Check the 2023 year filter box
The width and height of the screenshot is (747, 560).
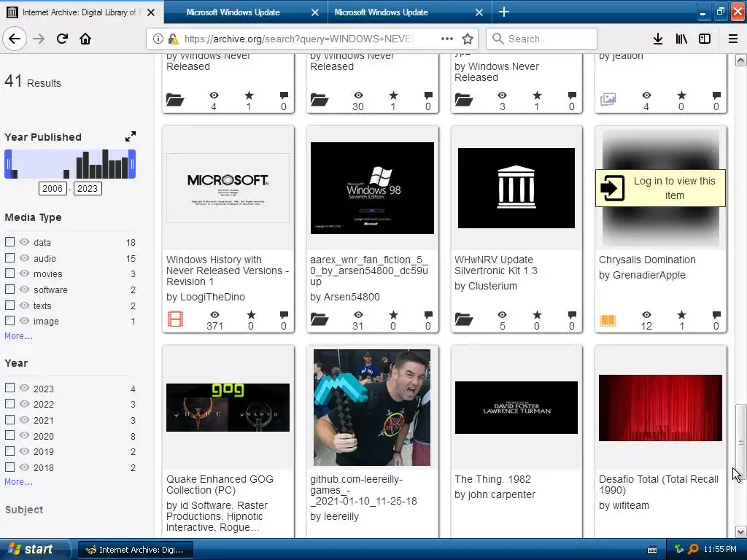tap(9, 388)
